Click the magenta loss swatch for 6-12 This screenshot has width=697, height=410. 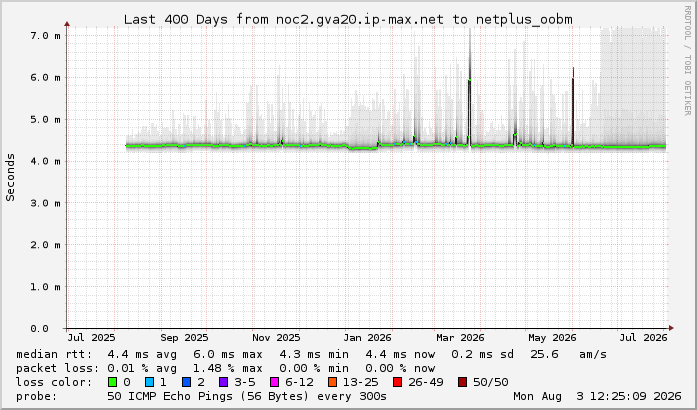coord(274,382)
